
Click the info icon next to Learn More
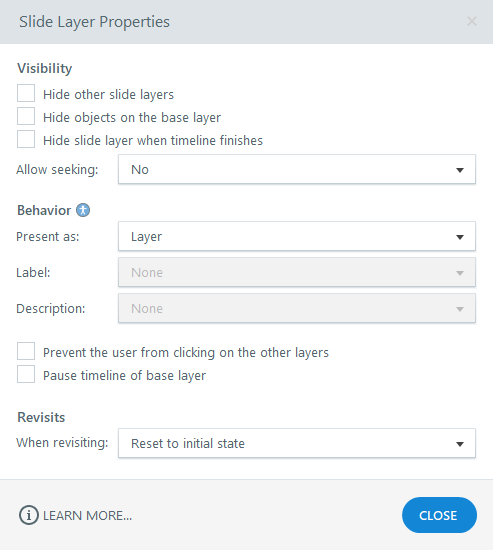pos(28,515)
